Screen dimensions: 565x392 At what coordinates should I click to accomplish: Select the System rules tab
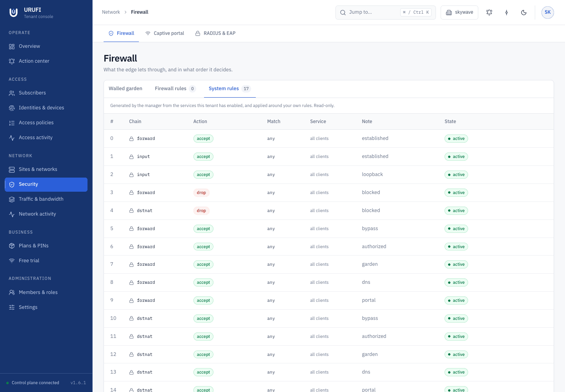230,89
